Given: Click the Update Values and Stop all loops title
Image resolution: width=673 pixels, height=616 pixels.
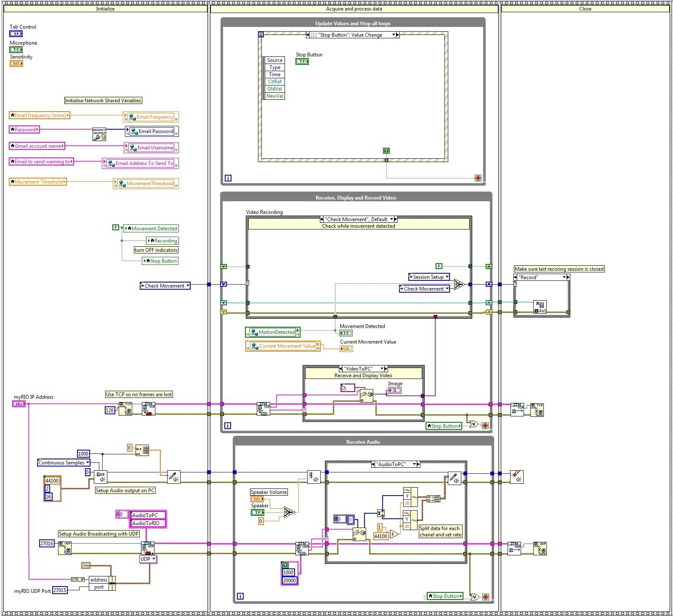Looking at the screenshot, I should [x=353, y=24].
